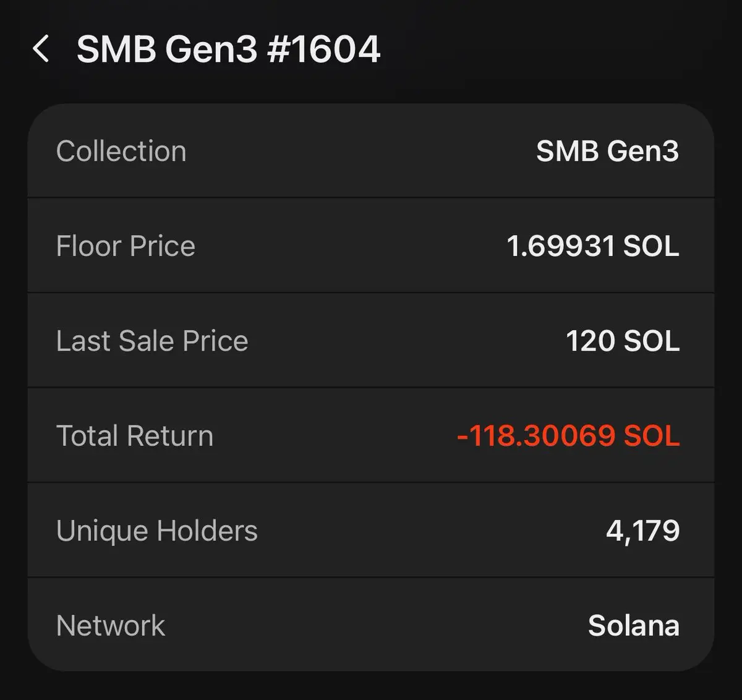The image size is (742, 700).
Task: Tap the SMB Gen3 name in header
Action: click(167, 49)
